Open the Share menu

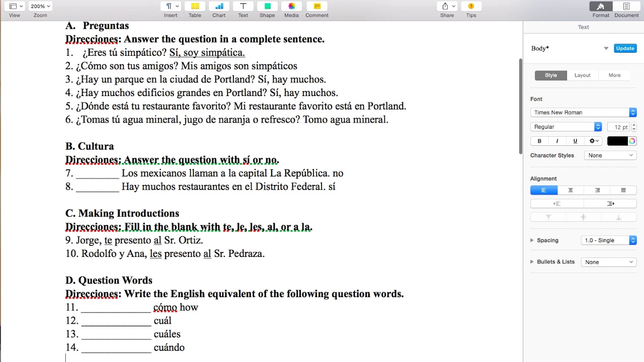pos(447,6)
